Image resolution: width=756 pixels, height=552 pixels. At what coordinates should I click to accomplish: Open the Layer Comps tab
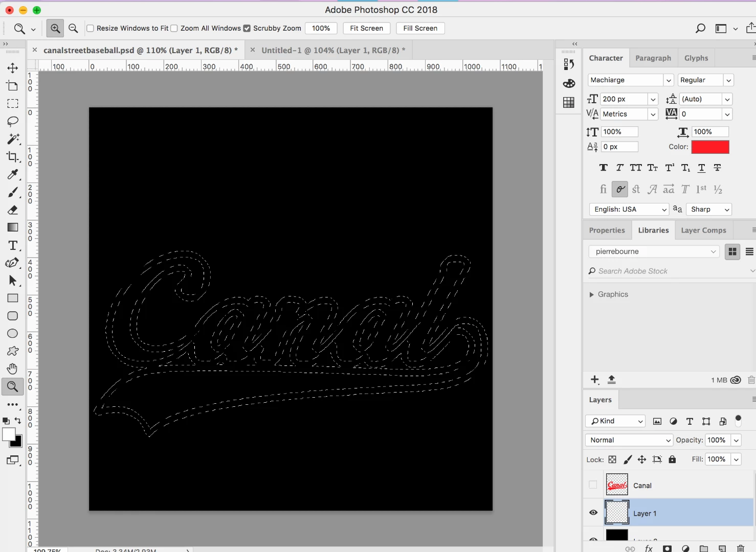703,231
